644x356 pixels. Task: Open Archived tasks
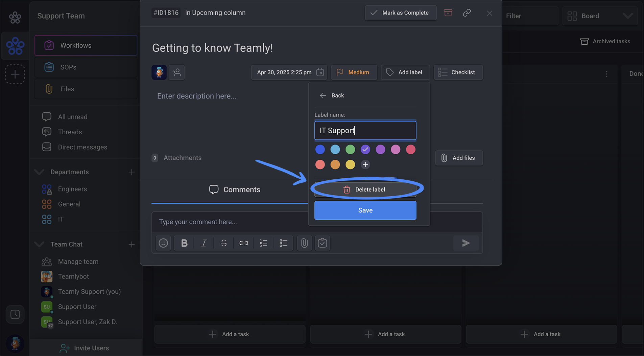[x=605, y=41]
